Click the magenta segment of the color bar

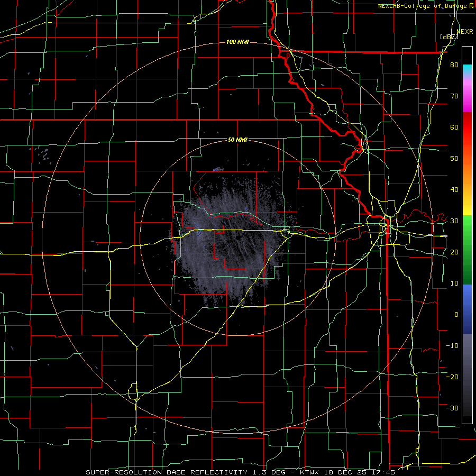pos(467,100)
